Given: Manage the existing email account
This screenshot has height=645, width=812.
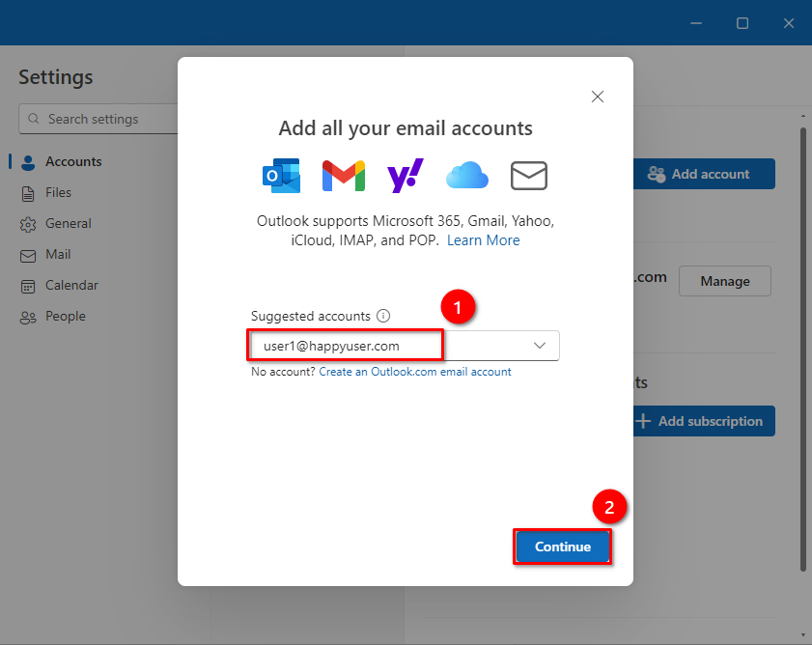Looking at the screenshot, I should [x=725, y=281].
